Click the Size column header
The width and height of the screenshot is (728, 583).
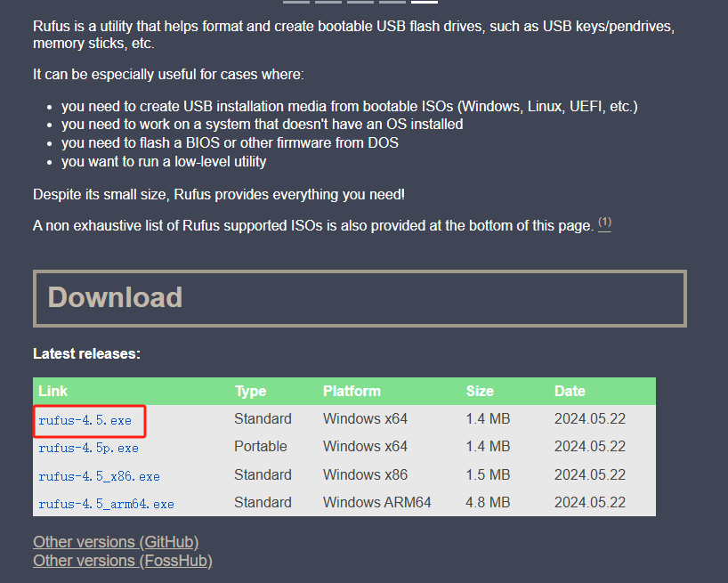point(480,392)
